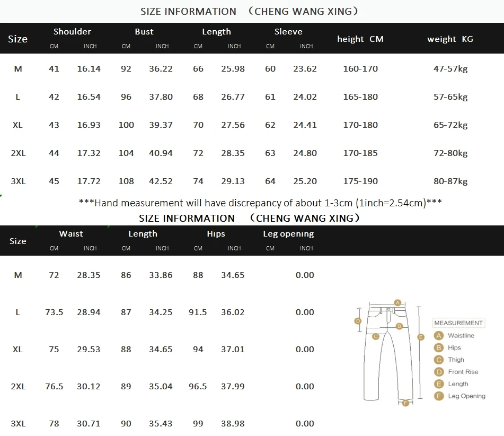Click the Leg opening column header

point(288,234)
